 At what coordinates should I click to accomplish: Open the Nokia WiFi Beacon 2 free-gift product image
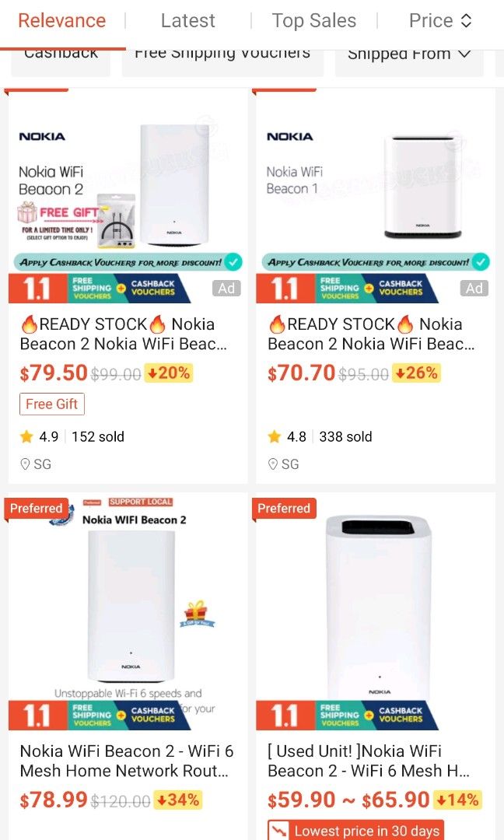coord(128,183)
